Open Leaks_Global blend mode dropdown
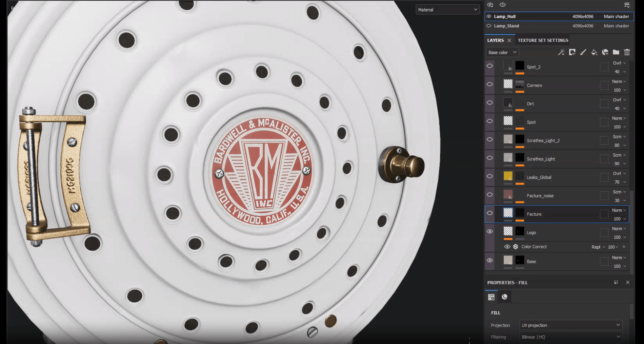This screenshot has height=344, width=644. 619,173
